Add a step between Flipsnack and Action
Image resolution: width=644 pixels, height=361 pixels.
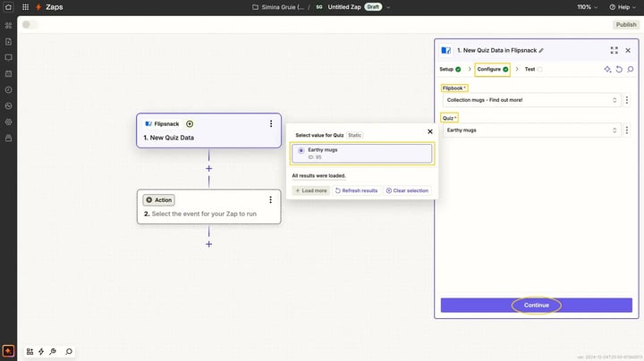pos(209,169)
